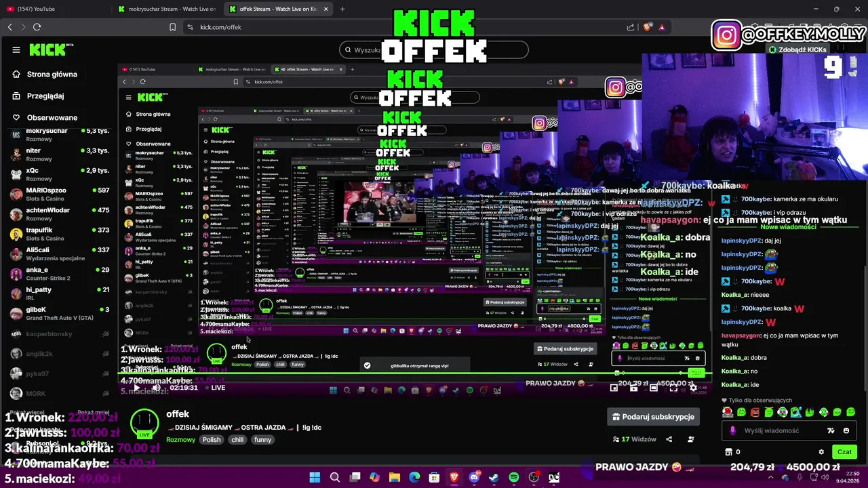
Task: Open Przeglądaj in the sidebar
Action: click(x=38, y=96)
